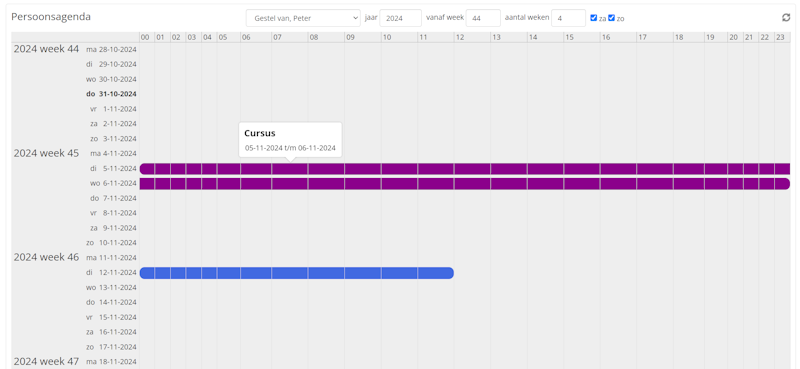800x369 pixels.
Task: Click the refresh icon at top right
Action: [786, 18]
